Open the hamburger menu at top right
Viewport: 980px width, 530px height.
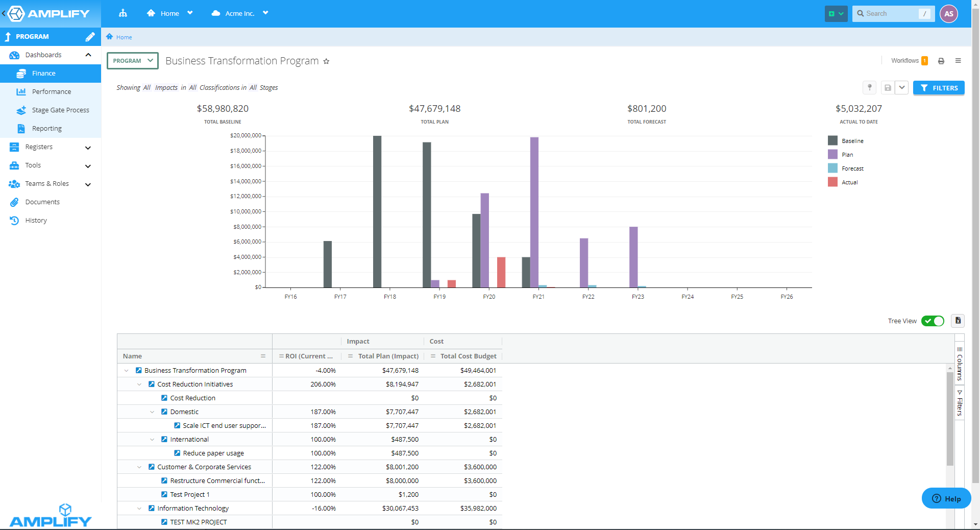coord(958,61)
